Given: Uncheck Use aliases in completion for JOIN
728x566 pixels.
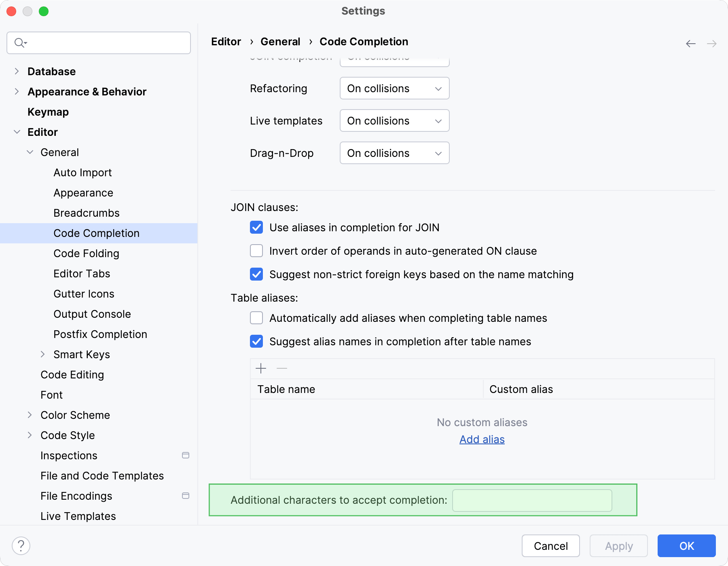Looking at the screenshot, I should pyautogui.click(x=256, y=228).
